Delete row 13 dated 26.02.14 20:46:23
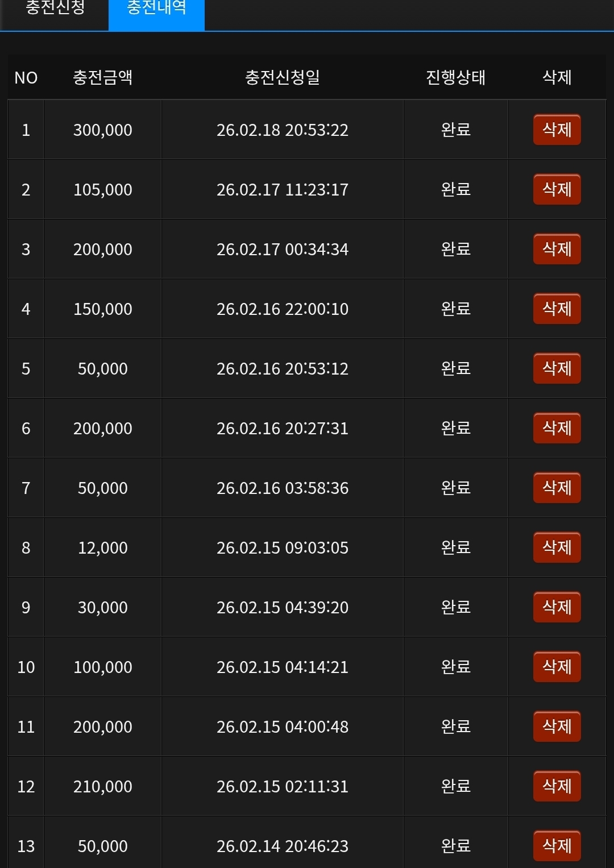 [x=557, y=846]
